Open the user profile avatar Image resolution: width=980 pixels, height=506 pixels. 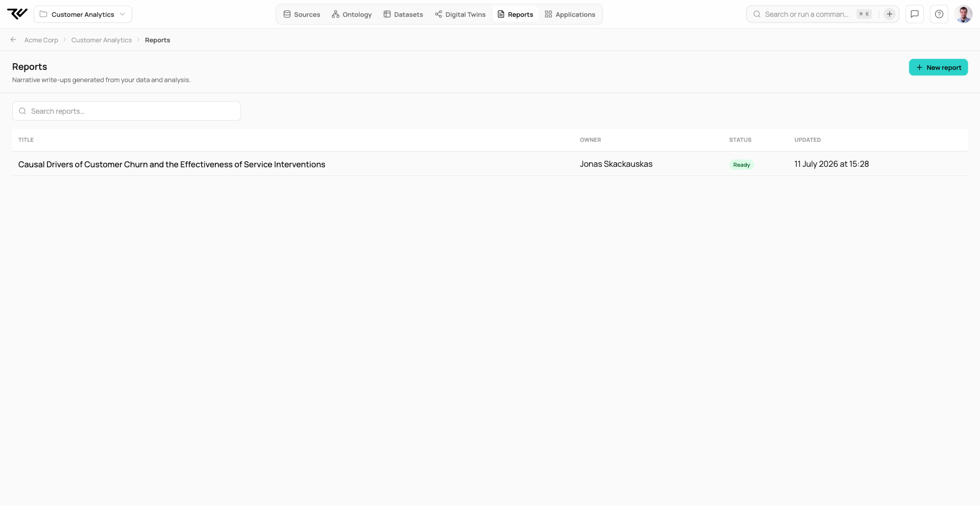coord(964,14)
